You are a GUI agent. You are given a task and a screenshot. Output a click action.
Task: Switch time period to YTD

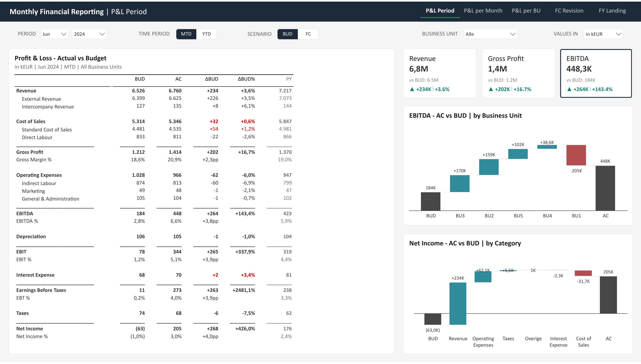tap(206, 34)
